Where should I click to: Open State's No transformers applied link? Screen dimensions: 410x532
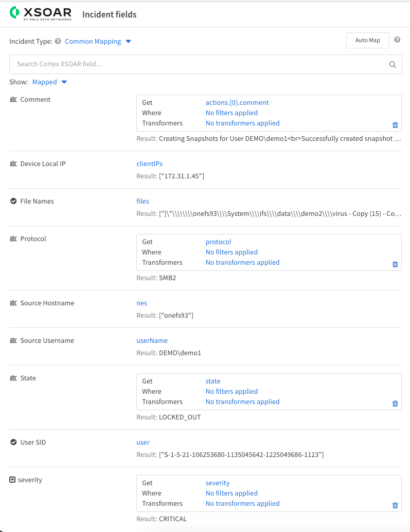(242, 402)
